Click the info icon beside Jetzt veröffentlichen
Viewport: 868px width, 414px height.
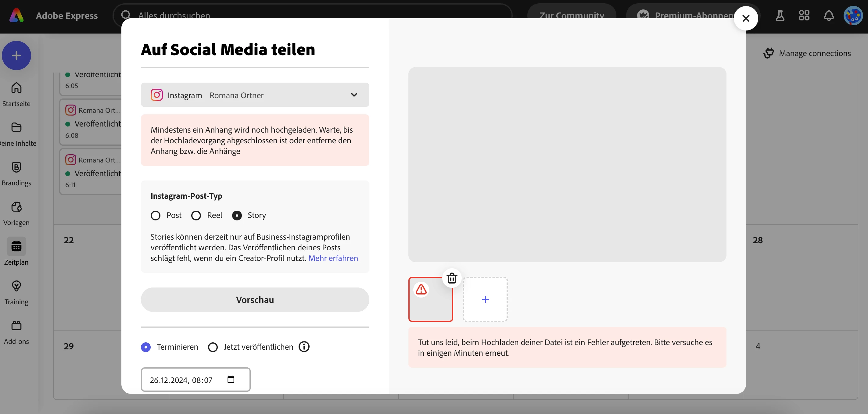(304, 347)
